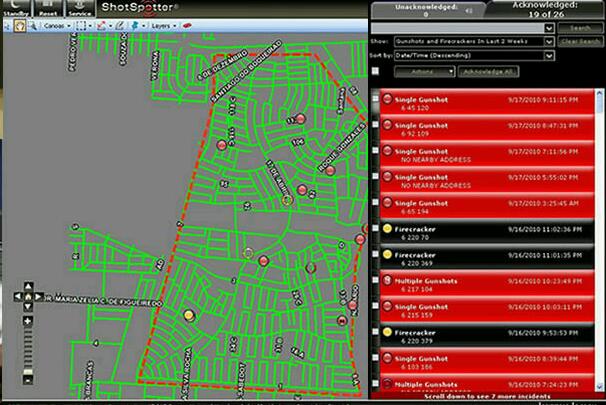Pick the pencil annotation tool

(x=120, y=26)
